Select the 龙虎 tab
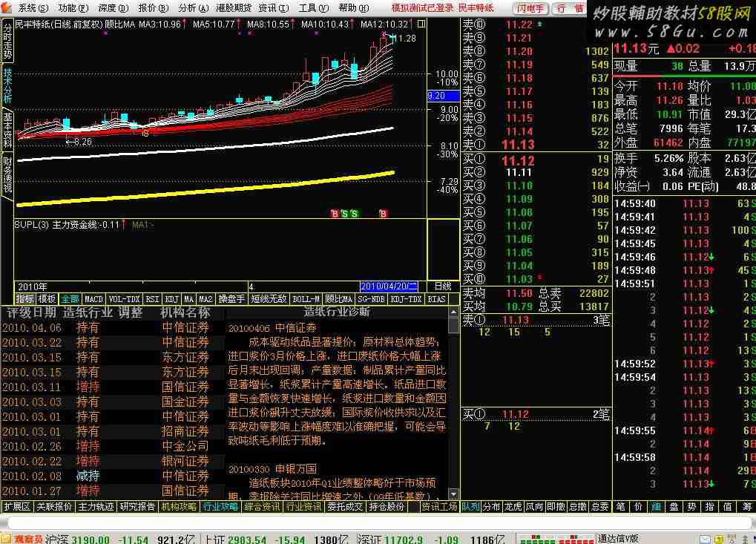The image size is (756, 544). (x=513, y=506)
